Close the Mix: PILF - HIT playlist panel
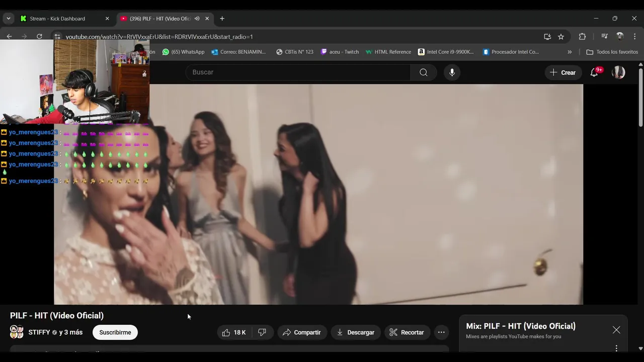The image size is (644, 362). 616,330
